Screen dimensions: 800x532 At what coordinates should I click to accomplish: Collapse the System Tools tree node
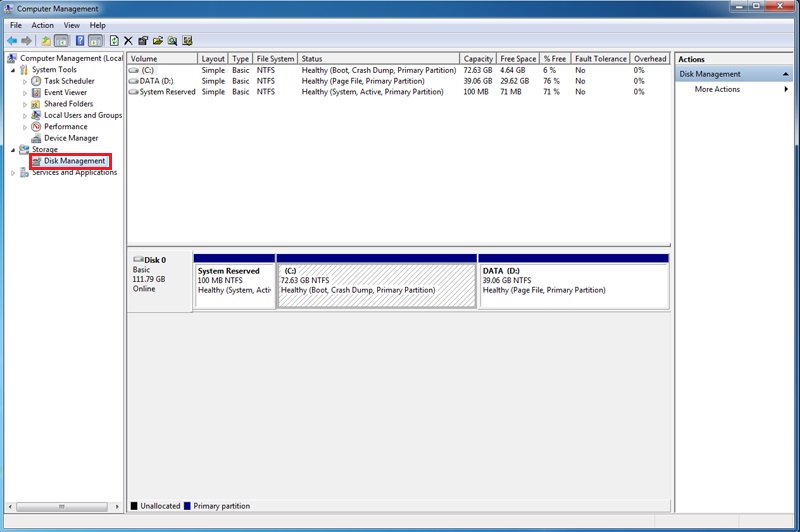pyautogui.click(x=13, y=70)
